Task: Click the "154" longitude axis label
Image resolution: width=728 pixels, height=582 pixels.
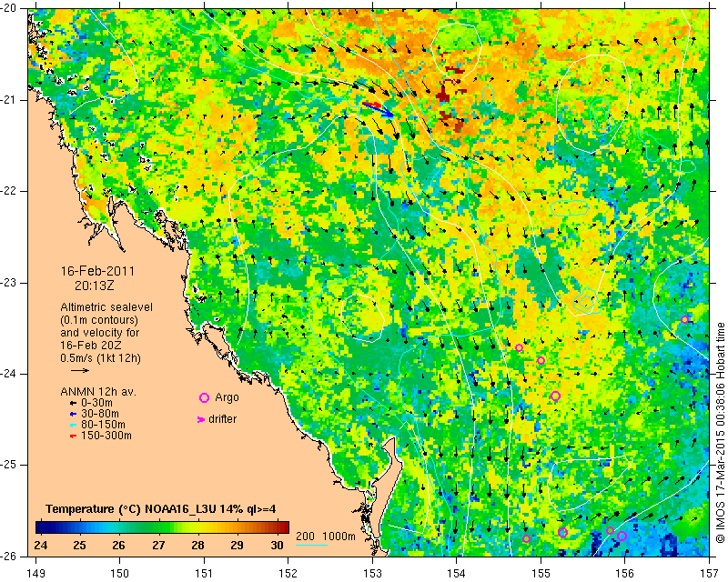Action: point(457,573)
